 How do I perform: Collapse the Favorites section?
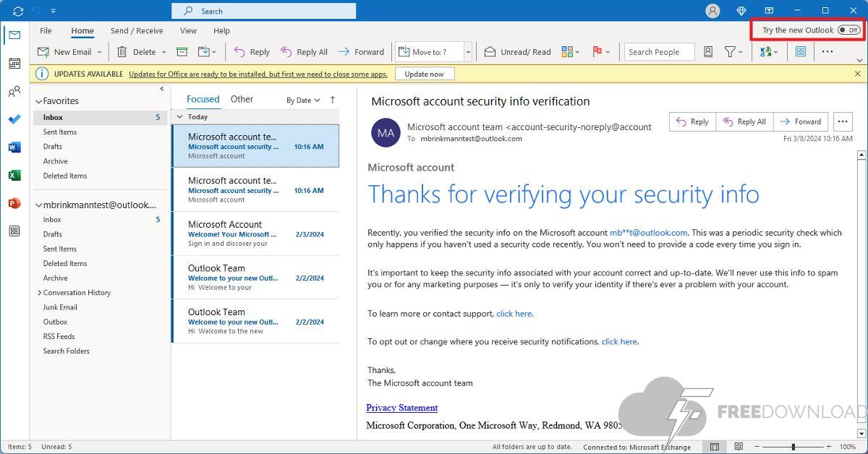pos(38,101)
